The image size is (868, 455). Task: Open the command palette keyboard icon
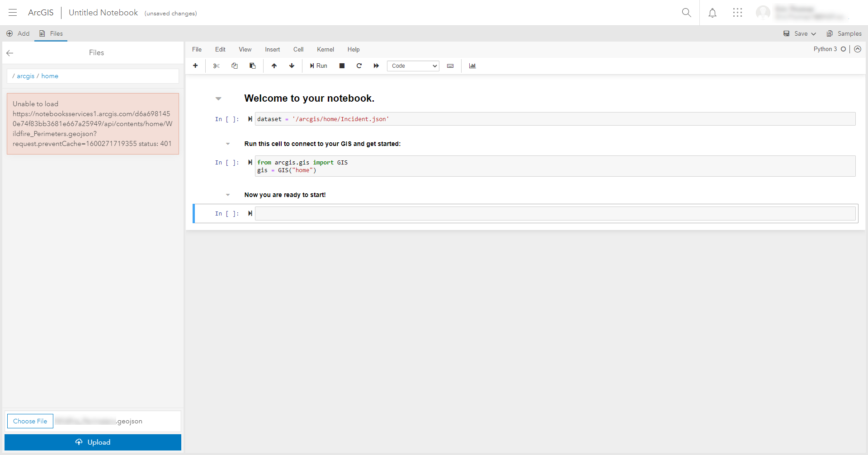click(450, 66)
